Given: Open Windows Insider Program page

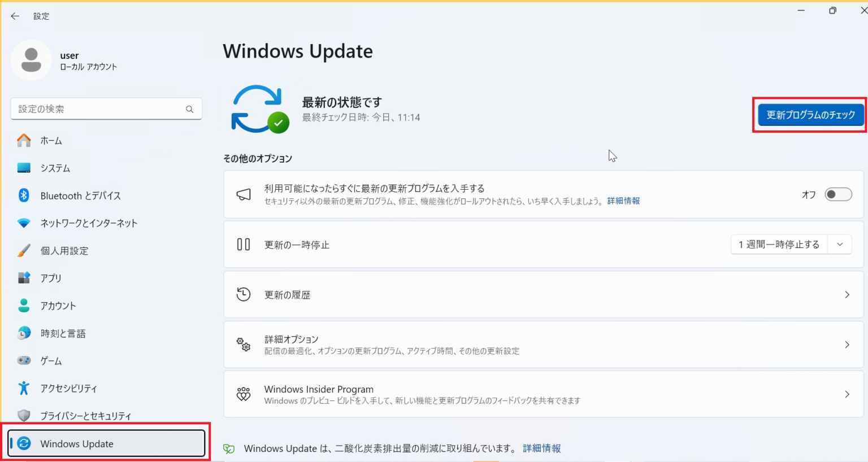Looking at the screenshot, I should coord(542,394).
